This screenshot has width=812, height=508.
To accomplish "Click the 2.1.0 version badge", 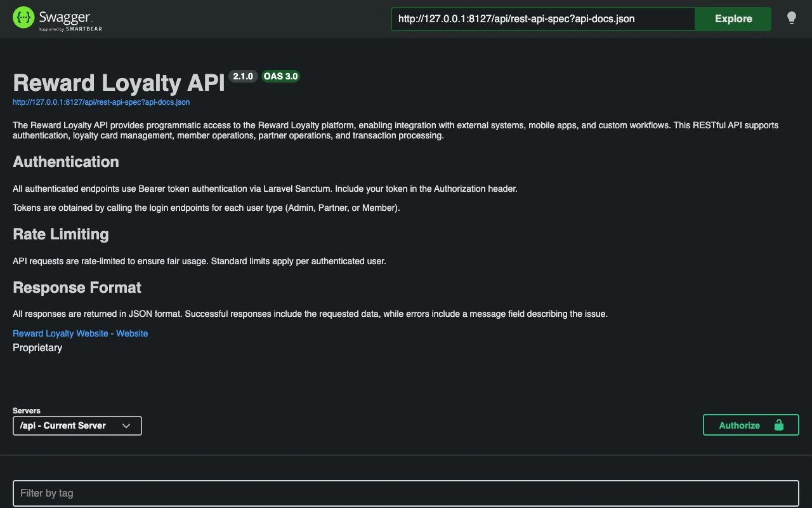I will (x=243, y=76).
